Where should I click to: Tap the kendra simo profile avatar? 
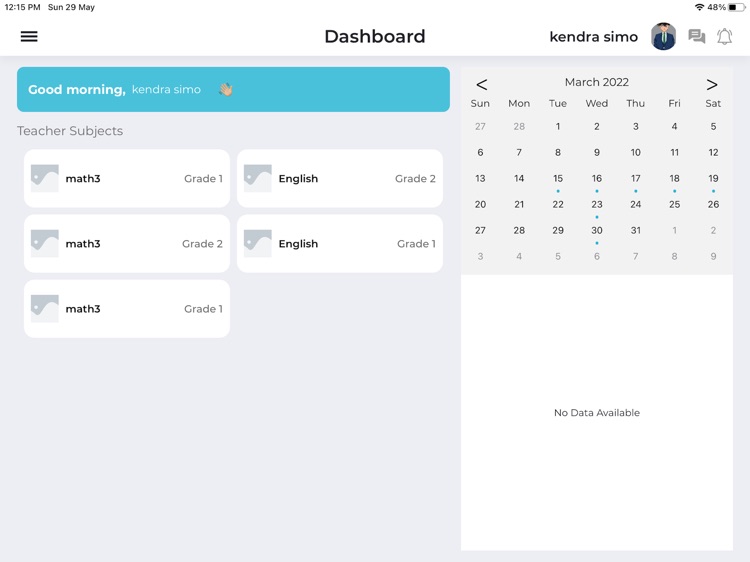pos(663,36)
